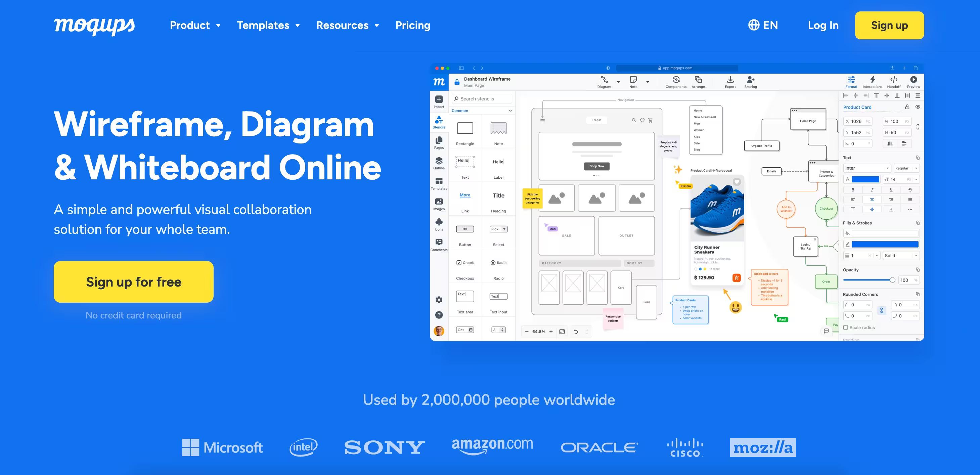Click the zoom out minus icon
The height and width of the screenshot is (475, 980).
527,332
